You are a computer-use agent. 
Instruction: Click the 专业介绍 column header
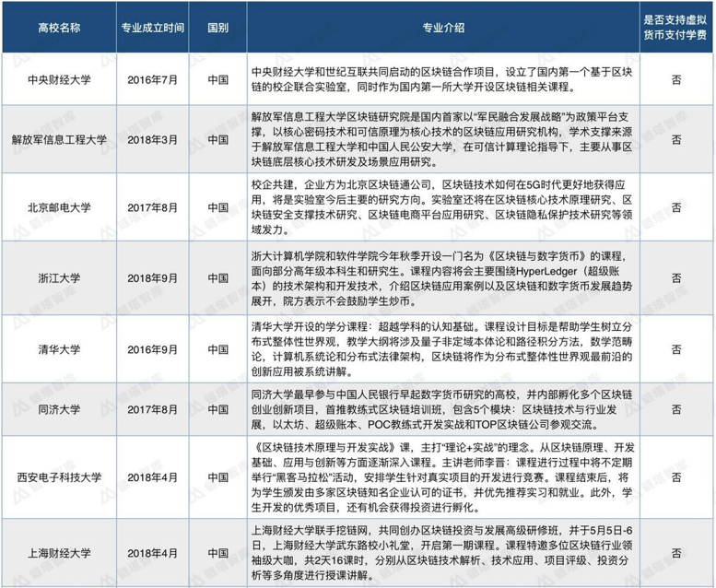point(443,28)
